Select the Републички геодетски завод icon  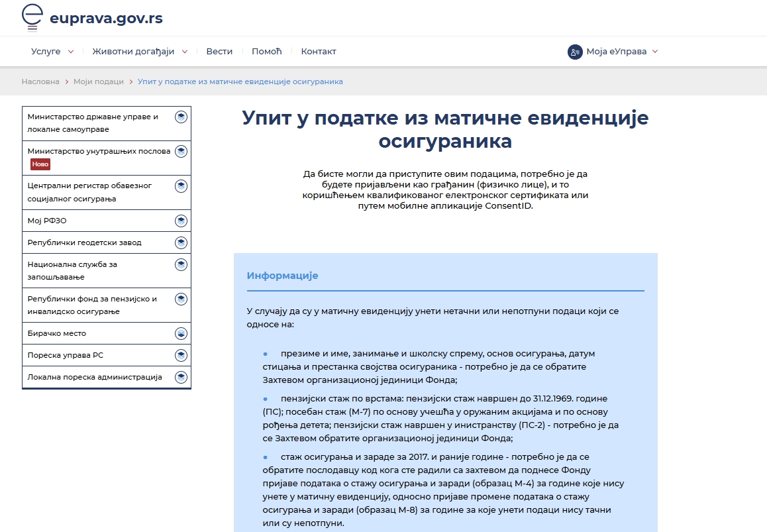click(180, 242)
